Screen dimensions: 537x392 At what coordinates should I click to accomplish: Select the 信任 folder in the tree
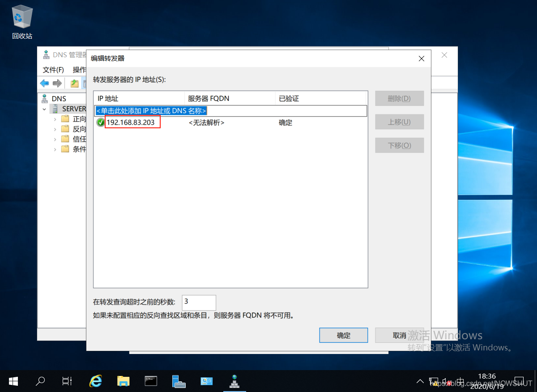[74, 139]
